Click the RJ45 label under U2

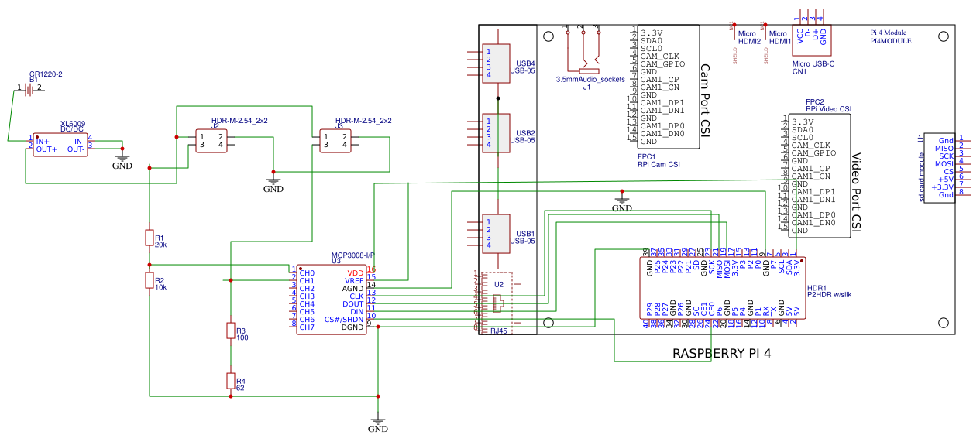click(x=498, y=331)
